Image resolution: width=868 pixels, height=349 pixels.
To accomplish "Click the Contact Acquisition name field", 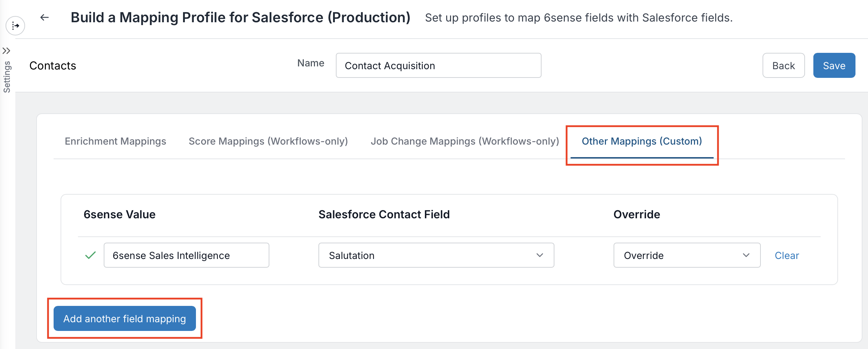I will (x=438, y=65).
